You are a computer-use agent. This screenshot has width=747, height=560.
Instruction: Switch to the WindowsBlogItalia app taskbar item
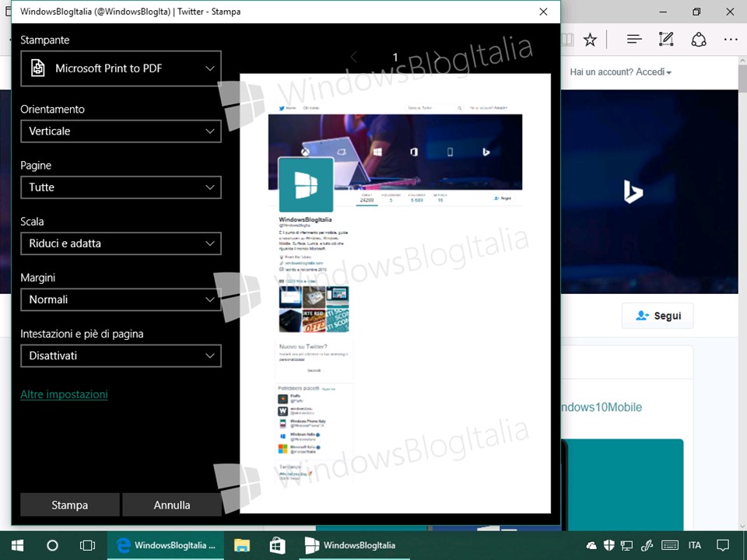tap(355, 545)
